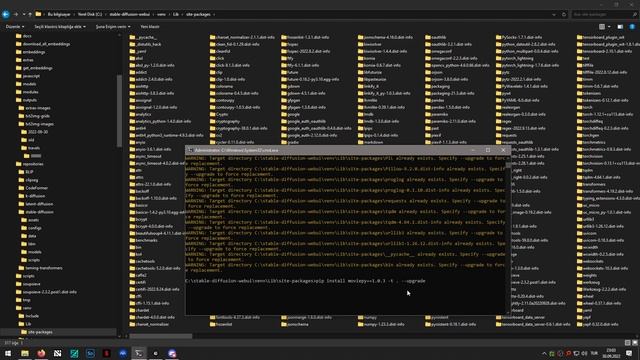640x360 pixels.
Task: Open 'Seçili klasörü kitaplığa ekle' menu
Action: [x=60, y=27]
